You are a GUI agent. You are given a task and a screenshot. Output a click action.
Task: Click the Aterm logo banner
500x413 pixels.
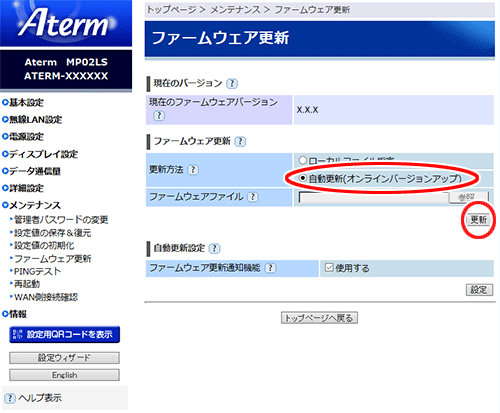[66, 23]
